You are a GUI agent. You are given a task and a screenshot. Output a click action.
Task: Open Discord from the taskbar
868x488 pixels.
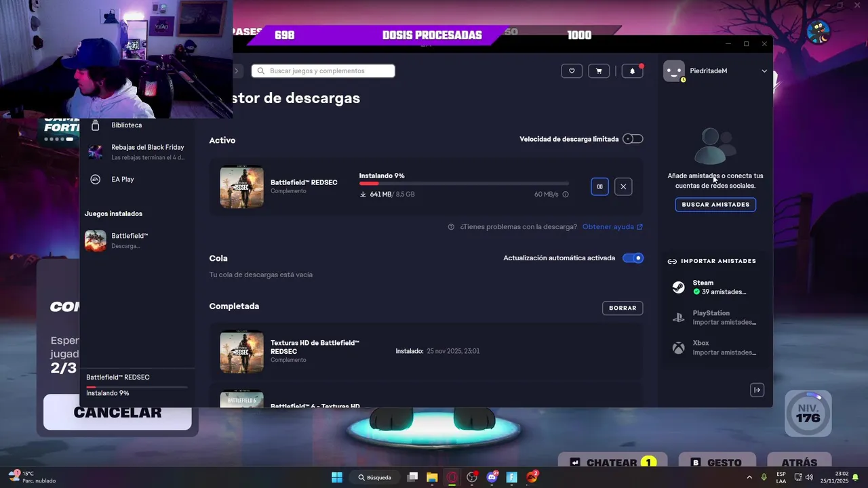(492, 477)
